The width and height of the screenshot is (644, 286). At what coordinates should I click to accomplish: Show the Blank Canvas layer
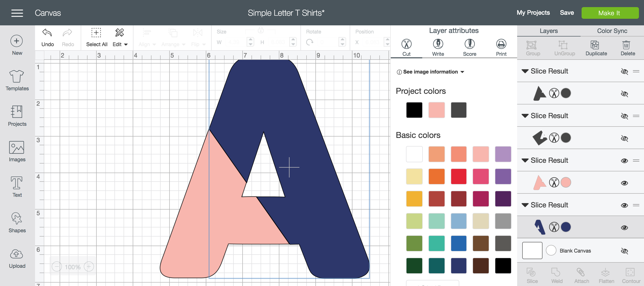click(x=624, y=251)
